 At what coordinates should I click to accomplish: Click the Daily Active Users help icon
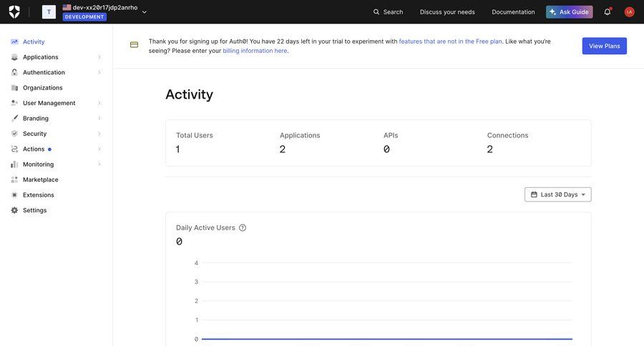243,228
